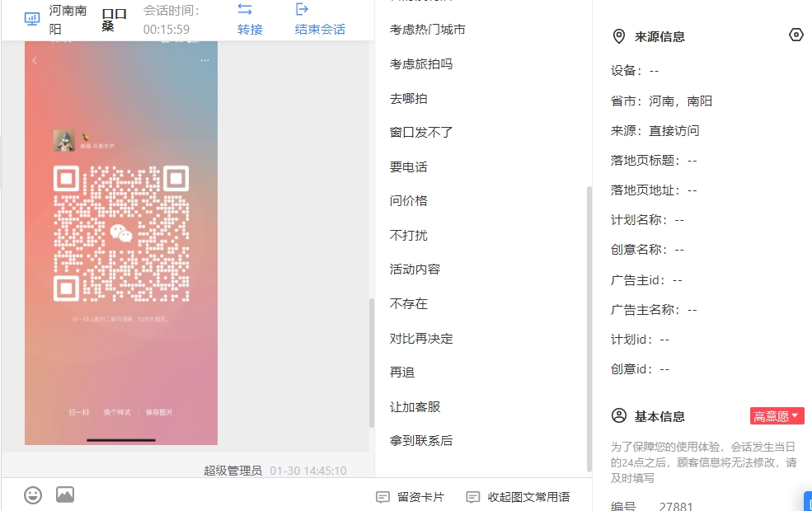Click the 计划名称 field
This screenshot has height=511, width=812.
tap(647, 220)
